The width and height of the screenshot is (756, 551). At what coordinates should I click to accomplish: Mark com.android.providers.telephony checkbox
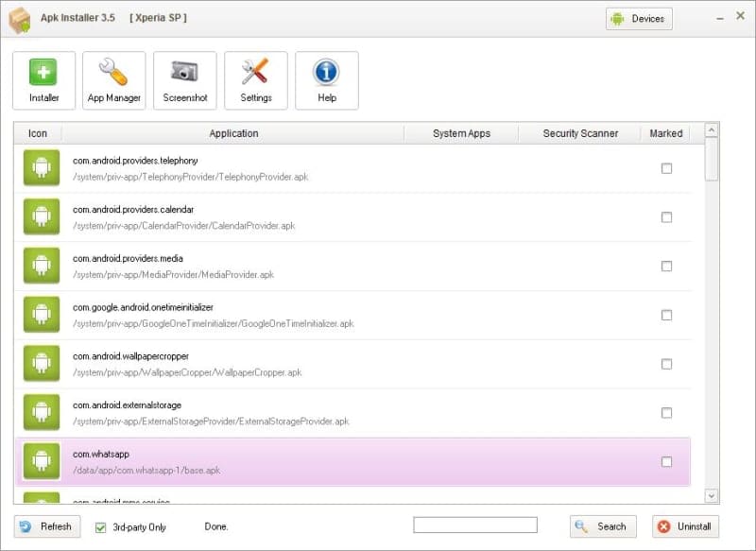(666, 168)
